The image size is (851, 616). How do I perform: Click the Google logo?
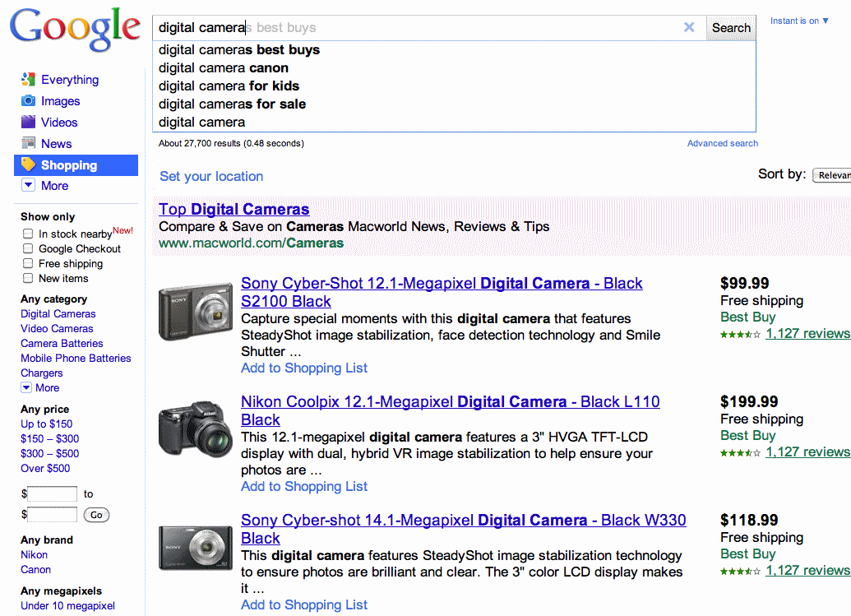(75, 29)
